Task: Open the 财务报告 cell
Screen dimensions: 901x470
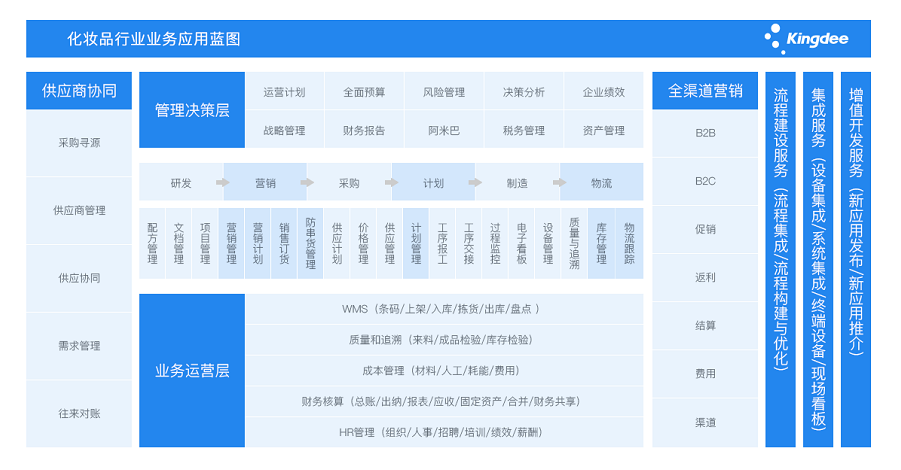Action: pyautogui.click(x=364, y=130)
